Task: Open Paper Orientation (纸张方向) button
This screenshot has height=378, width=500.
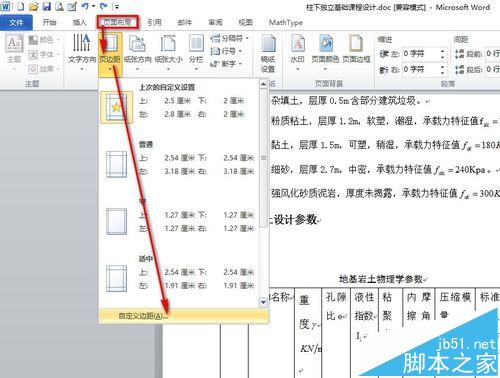Action: [138, 53]
